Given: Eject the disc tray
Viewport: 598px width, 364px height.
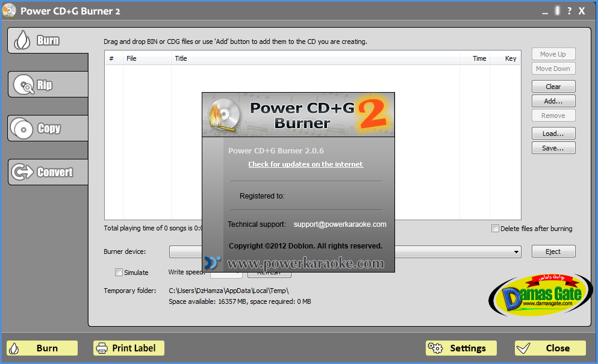Looking at the screenshot, I should [x=553, y=251].
